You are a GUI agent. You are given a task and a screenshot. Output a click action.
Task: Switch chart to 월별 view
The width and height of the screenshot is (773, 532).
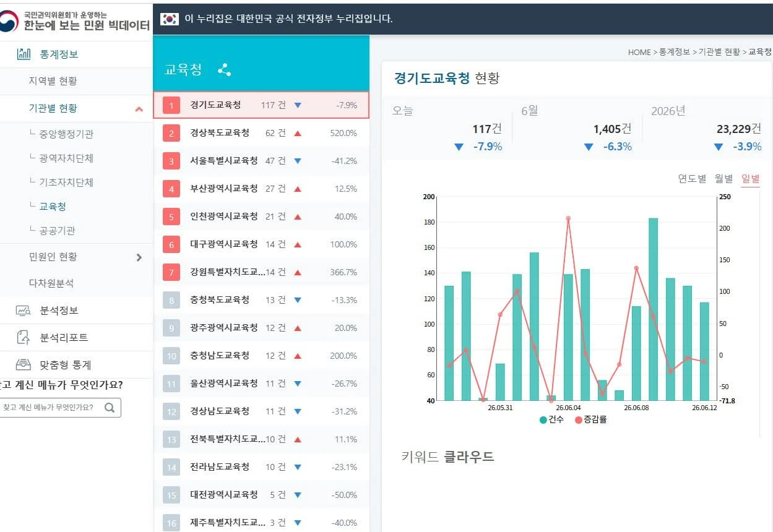click(x=723, y=179)
